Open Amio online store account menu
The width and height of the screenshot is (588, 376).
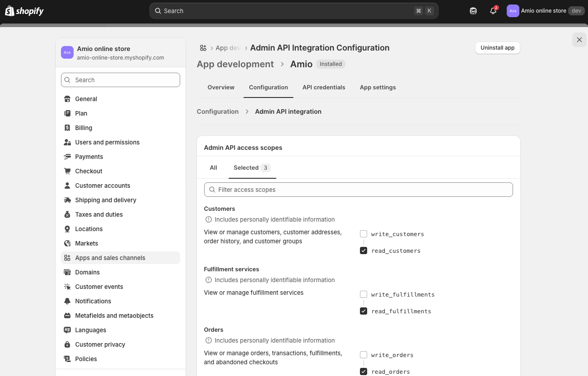pos(546,11)
